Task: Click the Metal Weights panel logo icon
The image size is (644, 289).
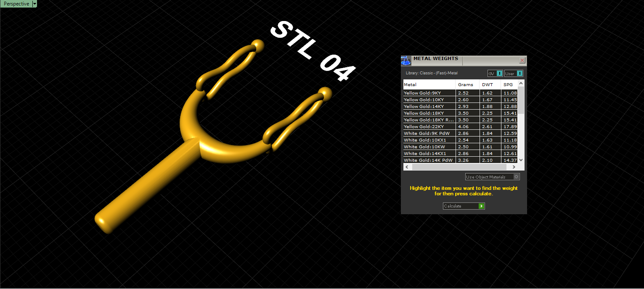Action: coord(406,60)
